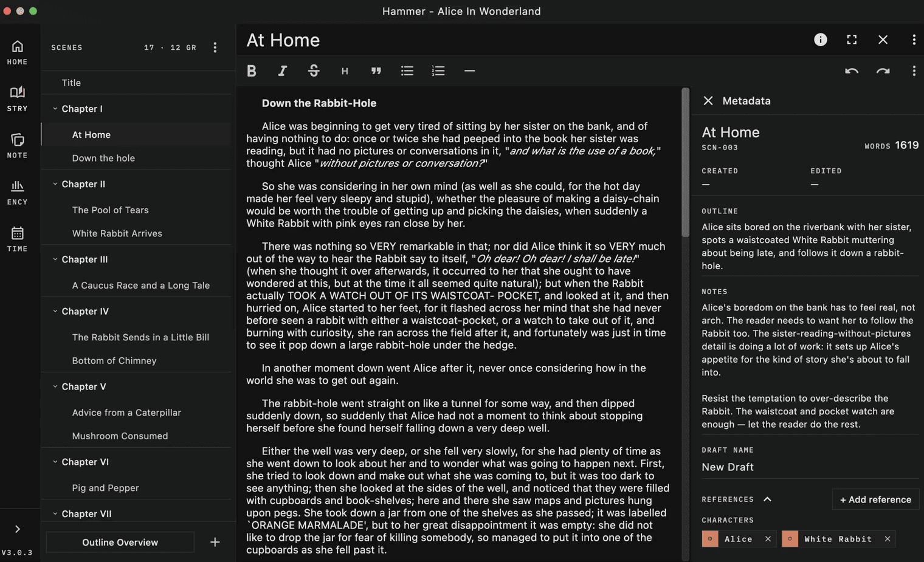Viewport: 924px width, 562px height.
Task: Collapse Chapter I in scenes list
Action: [x=55, y=109]
